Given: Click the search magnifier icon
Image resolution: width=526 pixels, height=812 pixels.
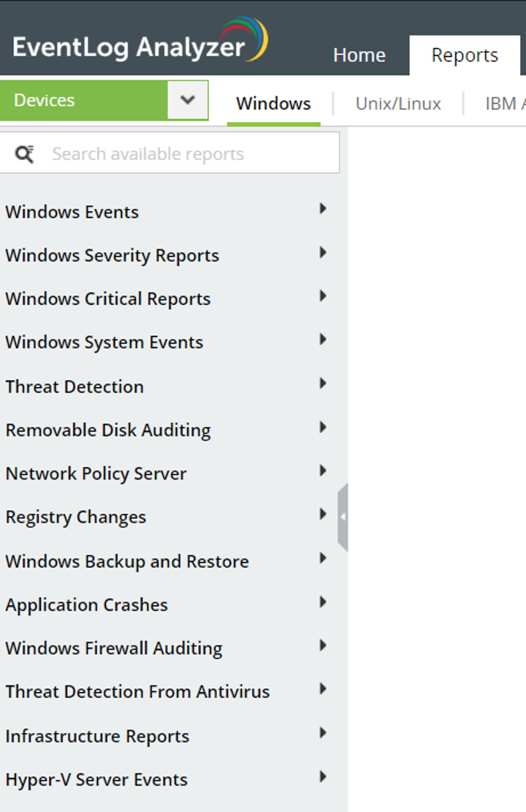Looking at the screenshot, I should tap(26, 153).
